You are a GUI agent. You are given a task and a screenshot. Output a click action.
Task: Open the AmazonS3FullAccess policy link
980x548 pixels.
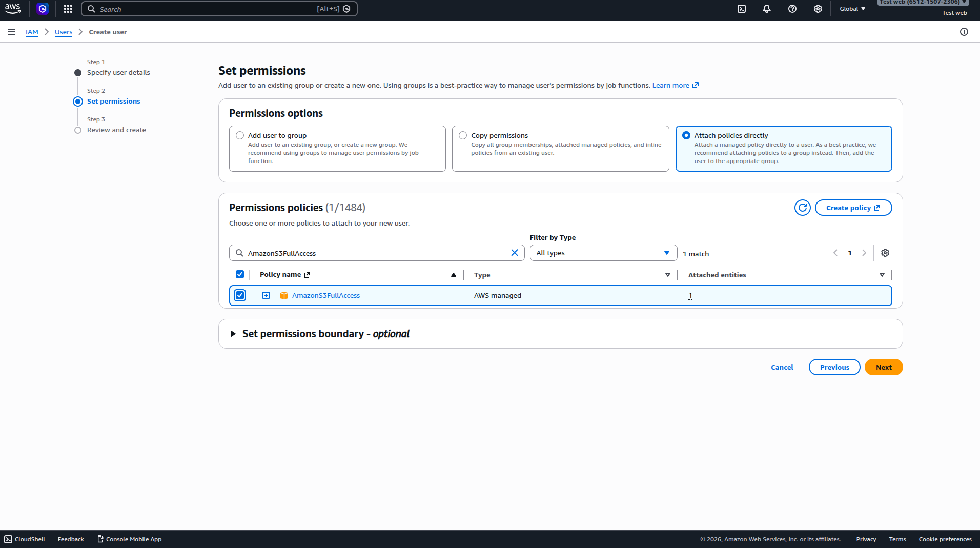click(326, 295)
